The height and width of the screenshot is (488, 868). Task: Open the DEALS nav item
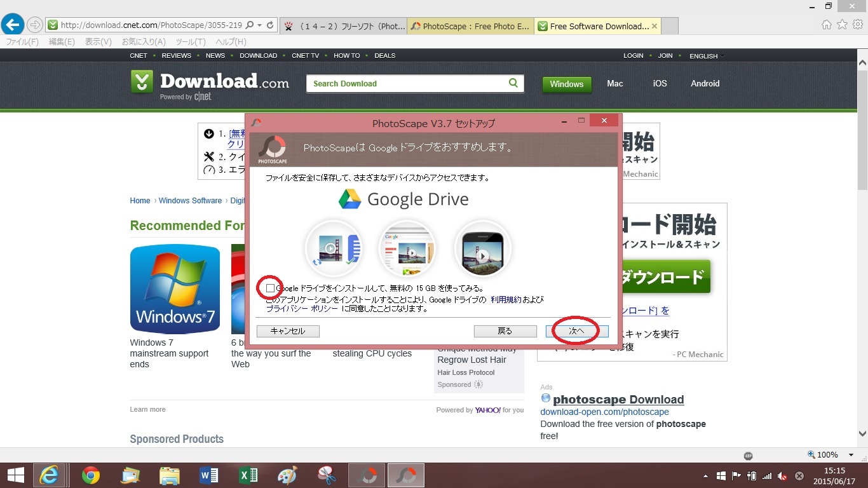tap(385, 55)
